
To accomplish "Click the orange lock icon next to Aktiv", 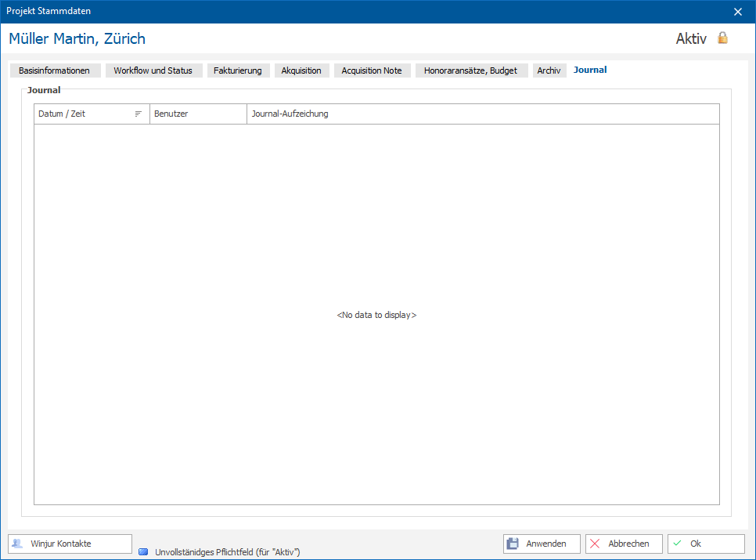I will pyautogui.click(x=722, y=38).
